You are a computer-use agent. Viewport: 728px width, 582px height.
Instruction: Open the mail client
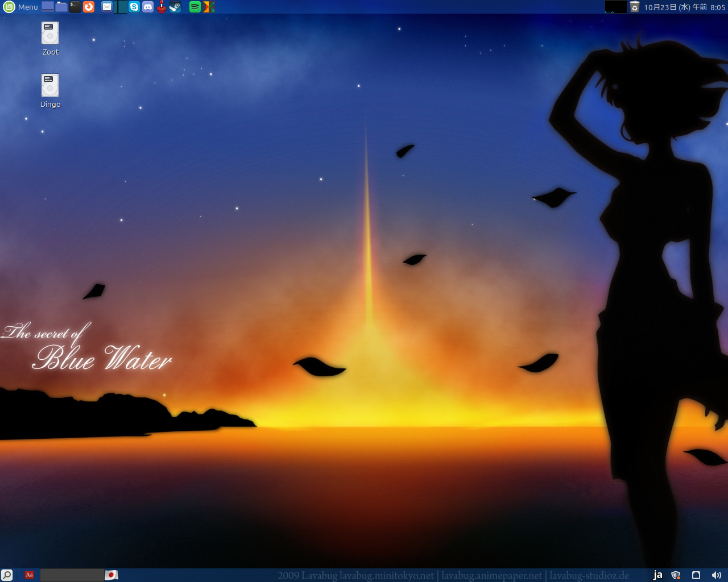click(107, 7)
